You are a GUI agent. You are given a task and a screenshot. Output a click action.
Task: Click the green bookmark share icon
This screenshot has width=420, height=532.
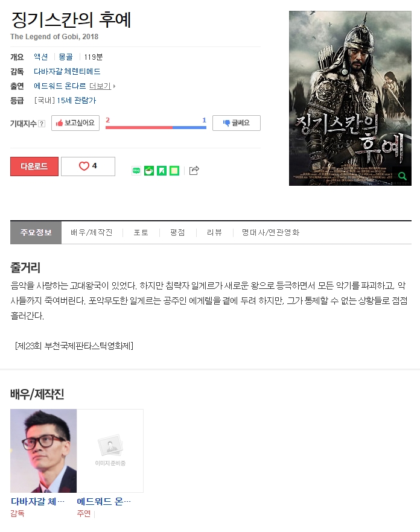click(162, 171)
